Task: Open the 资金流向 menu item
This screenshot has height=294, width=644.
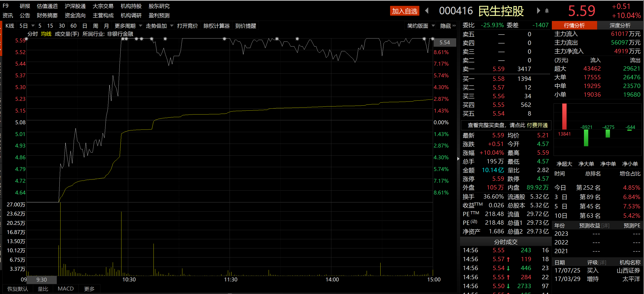Action: click(x=75, y=15)
